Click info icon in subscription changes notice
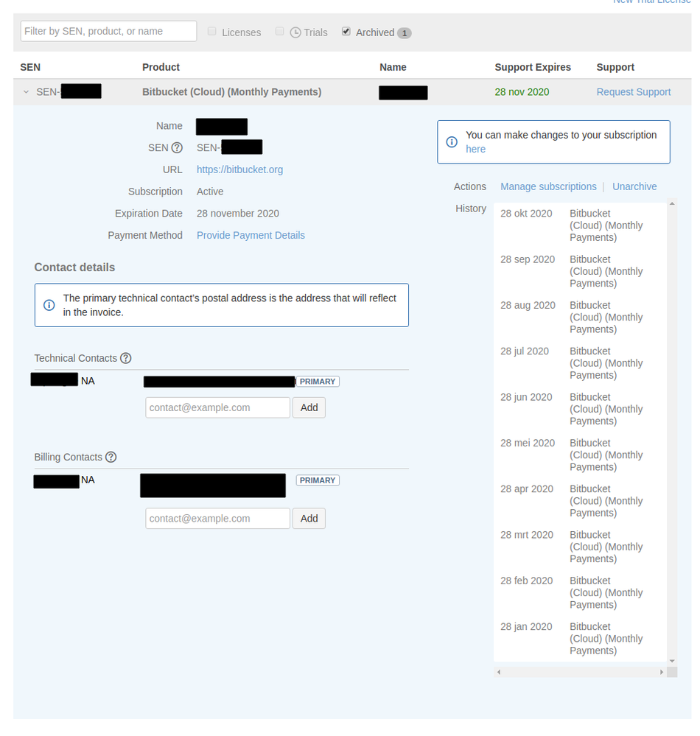Screen dimensions: 700x736 pyautogui.click(x=452, y=141)
